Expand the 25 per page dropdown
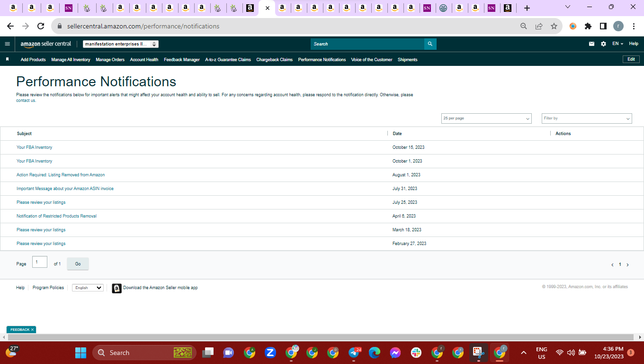This screenshot has height=364, width=644. click(x=486, y=118)
